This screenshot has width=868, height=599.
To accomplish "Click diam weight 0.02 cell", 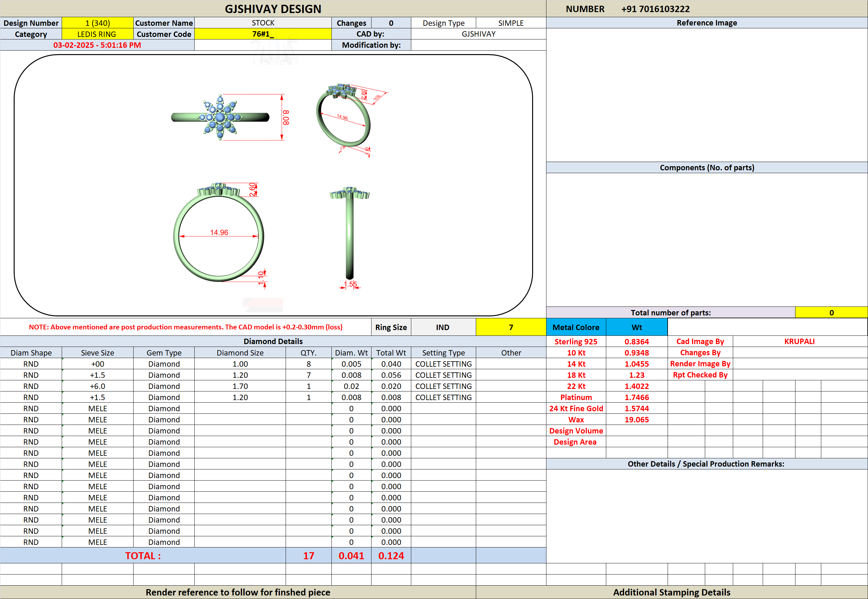I will (x=351, y=386).
